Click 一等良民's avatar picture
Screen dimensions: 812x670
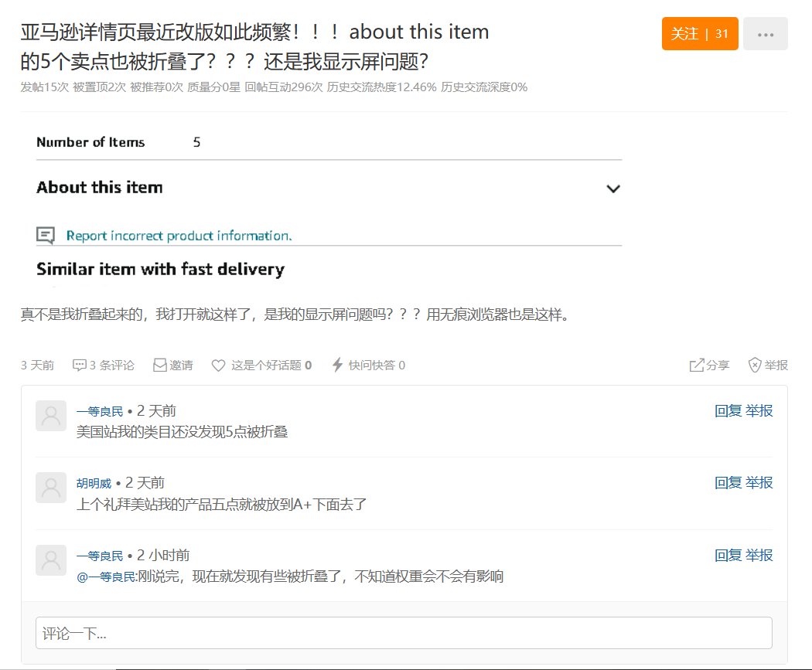50,416
